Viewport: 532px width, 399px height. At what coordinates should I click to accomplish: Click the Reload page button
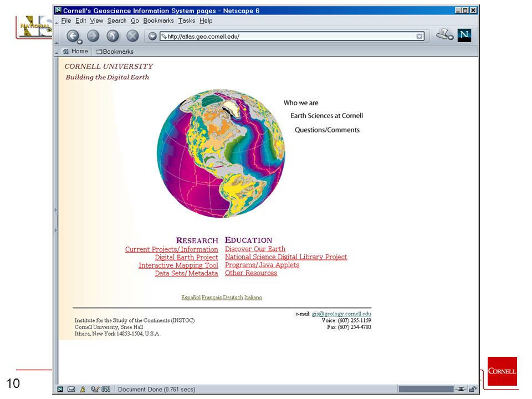(112, 35)
